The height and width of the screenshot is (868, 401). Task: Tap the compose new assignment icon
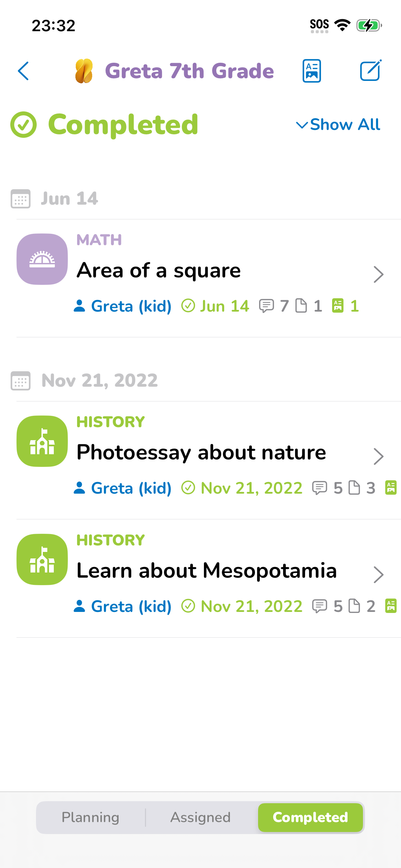[371, 70]
